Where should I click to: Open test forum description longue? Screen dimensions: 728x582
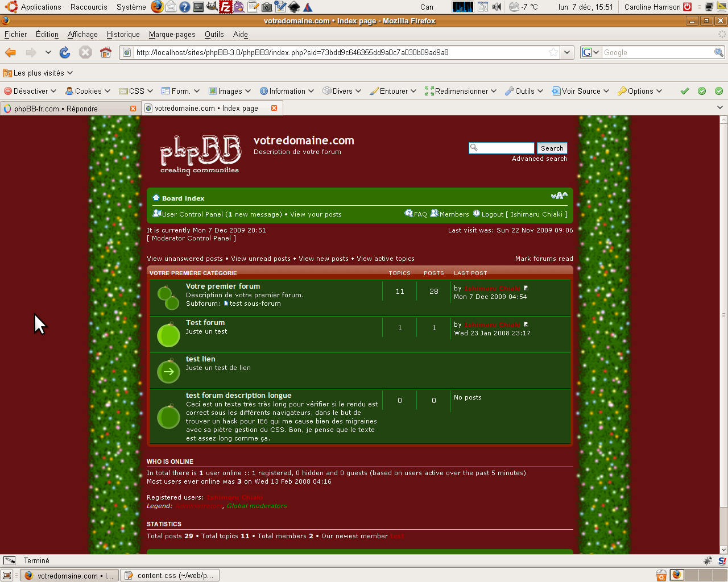(239, 396)
